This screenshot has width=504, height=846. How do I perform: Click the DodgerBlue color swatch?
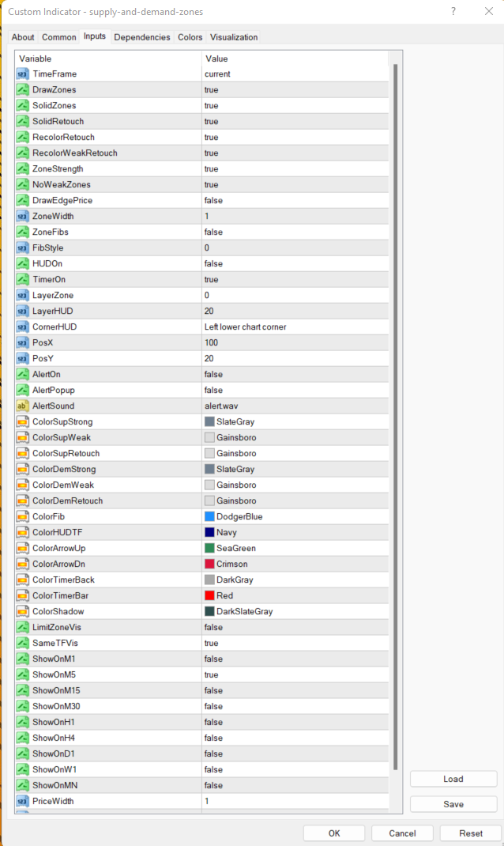click(x=209, y=516)
